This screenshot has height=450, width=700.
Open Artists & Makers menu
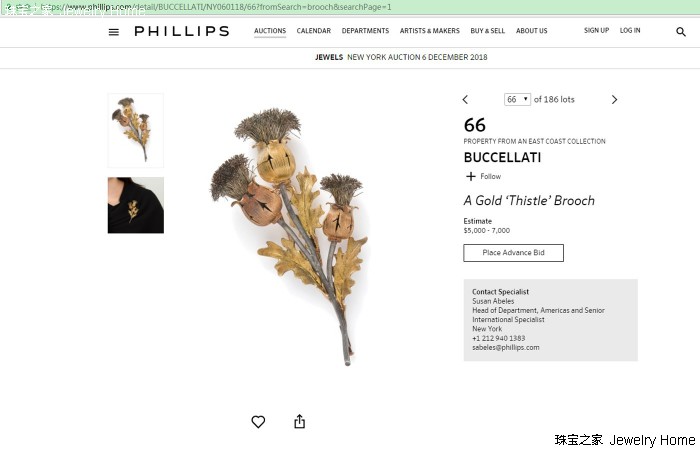(x=429, y=31)
